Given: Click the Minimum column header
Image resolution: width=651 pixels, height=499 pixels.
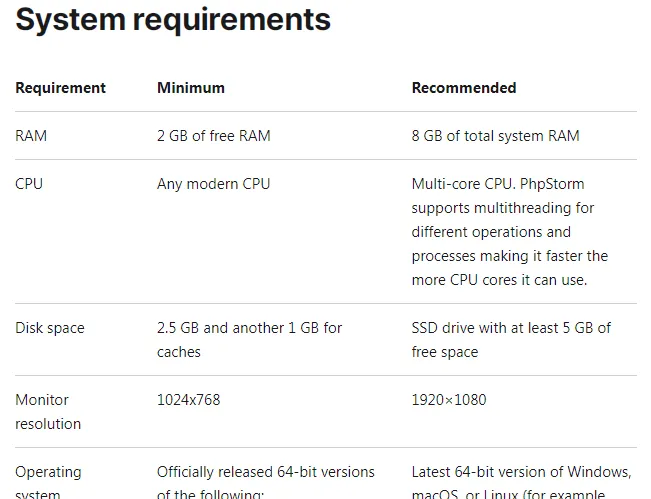Looking at the screenshot, I should (x=190, y=88).
